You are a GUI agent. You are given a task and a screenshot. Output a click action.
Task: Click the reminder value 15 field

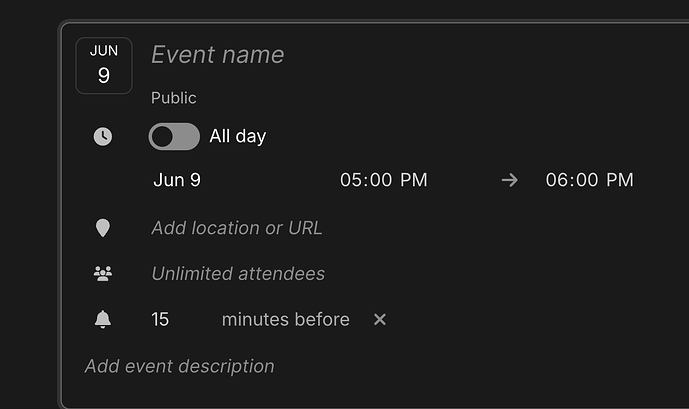[x=160, y=319]
